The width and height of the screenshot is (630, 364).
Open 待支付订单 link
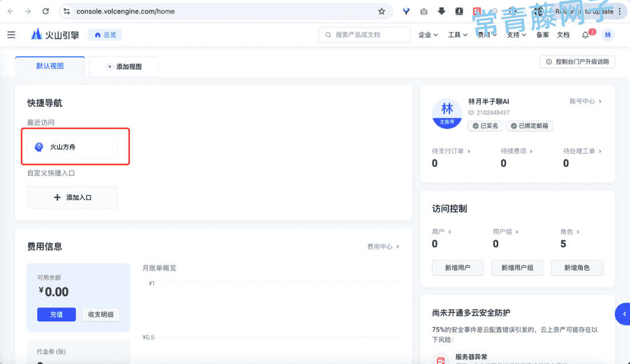[x=451, y=151]
